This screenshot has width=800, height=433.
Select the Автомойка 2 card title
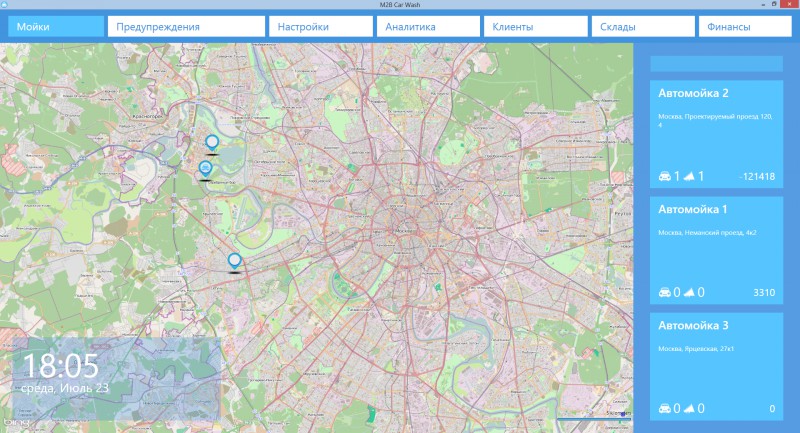693,93
